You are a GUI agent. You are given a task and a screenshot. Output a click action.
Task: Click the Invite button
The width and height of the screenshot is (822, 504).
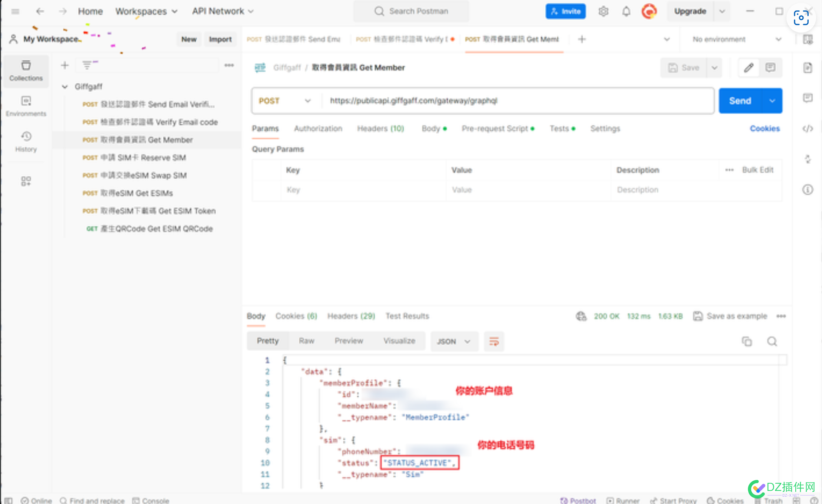(565, 11)
